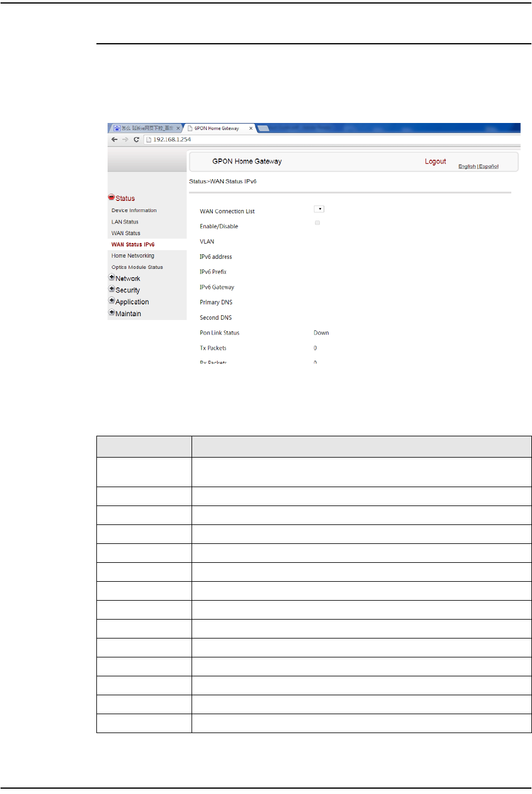This screenshot has height=794, width=532.
Task: Open WAN Status page
Action: point(126,233)
